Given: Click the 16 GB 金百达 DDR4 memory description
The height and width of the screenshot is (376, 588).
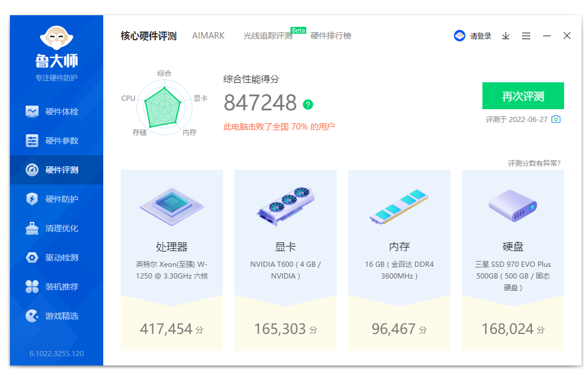Looking at the screenshot, I should [399, 270].
